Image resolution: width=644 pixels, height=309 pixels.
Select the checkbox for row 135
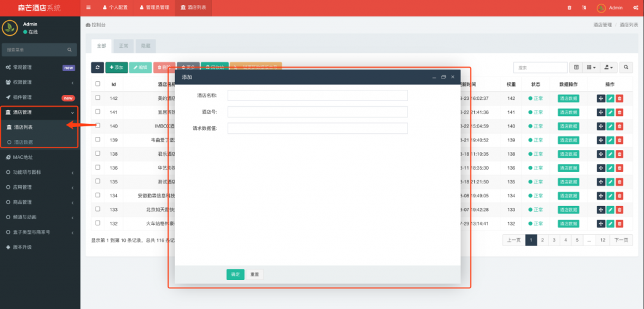[x=97, y=181]
